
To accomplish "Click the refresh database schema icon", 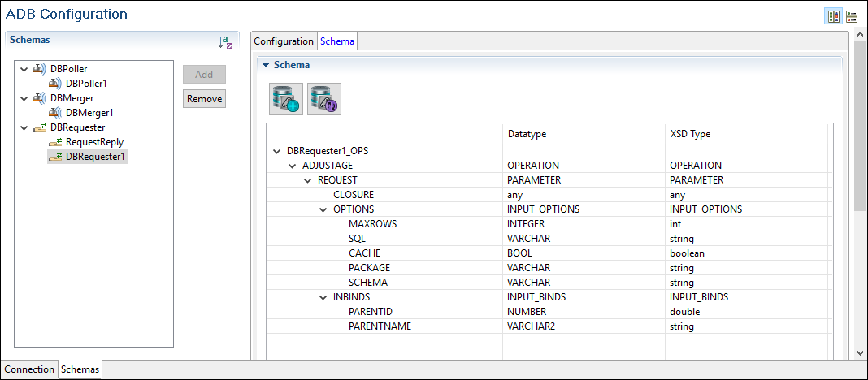I will (x=323, y=99).
